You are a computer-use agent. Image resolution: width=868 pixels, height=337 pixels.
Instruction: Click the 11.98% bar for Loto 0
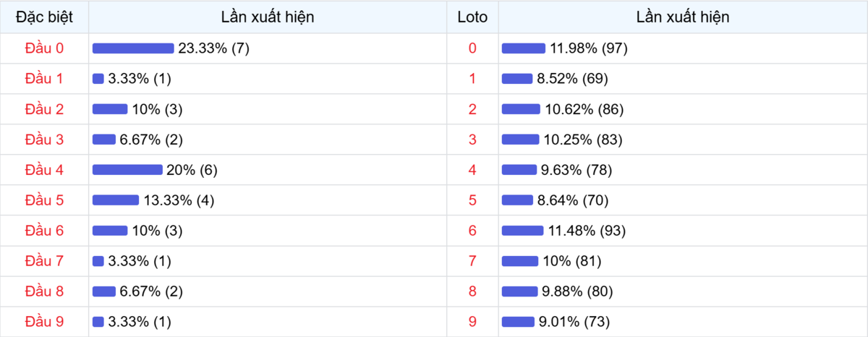(x=523, y=48)
